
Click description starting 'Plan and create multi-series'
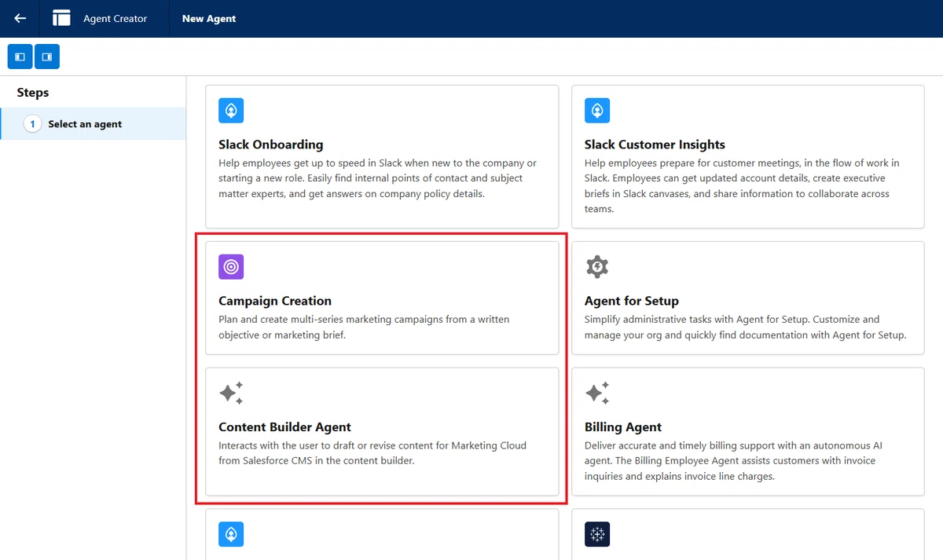coord(364,328)
